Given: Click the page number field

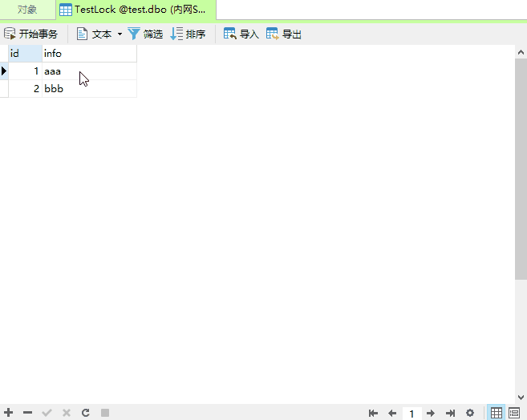Looking at the screenshot, I should [x=411, y=414].
